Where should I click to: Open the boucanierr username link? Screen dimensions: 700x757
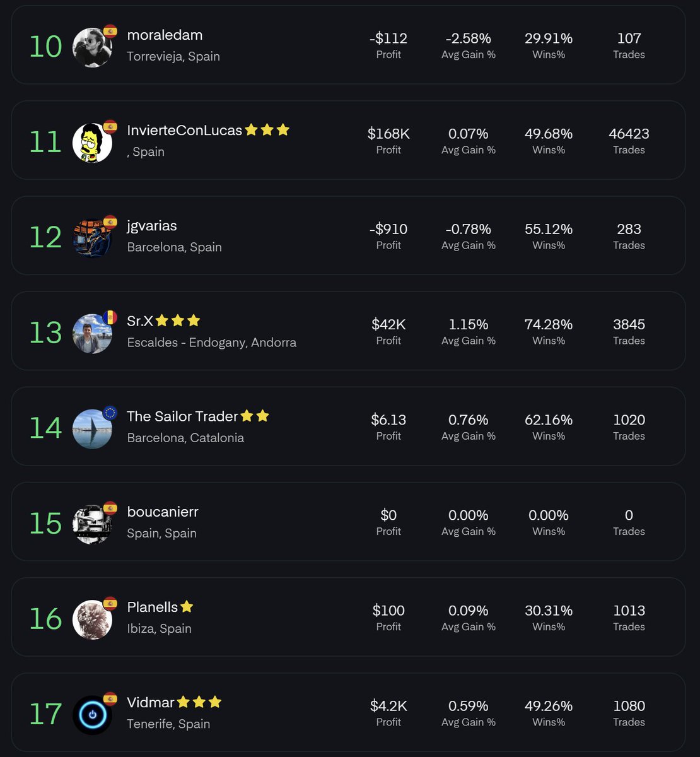coord(163,512)
